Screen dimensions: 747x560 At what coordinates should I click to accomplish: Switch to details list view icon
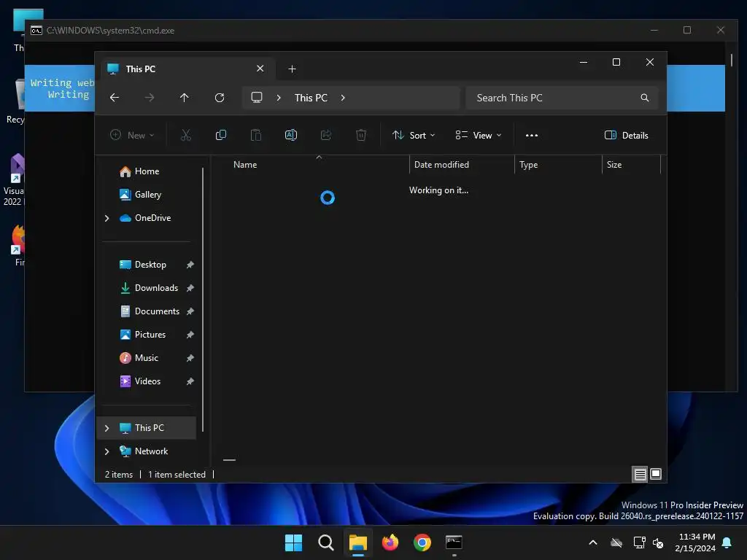(640, 474)
